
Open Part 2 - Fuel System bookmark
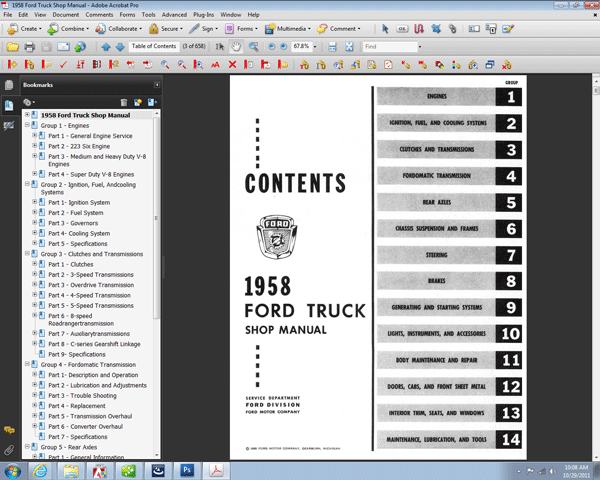(x=75, y=213)
